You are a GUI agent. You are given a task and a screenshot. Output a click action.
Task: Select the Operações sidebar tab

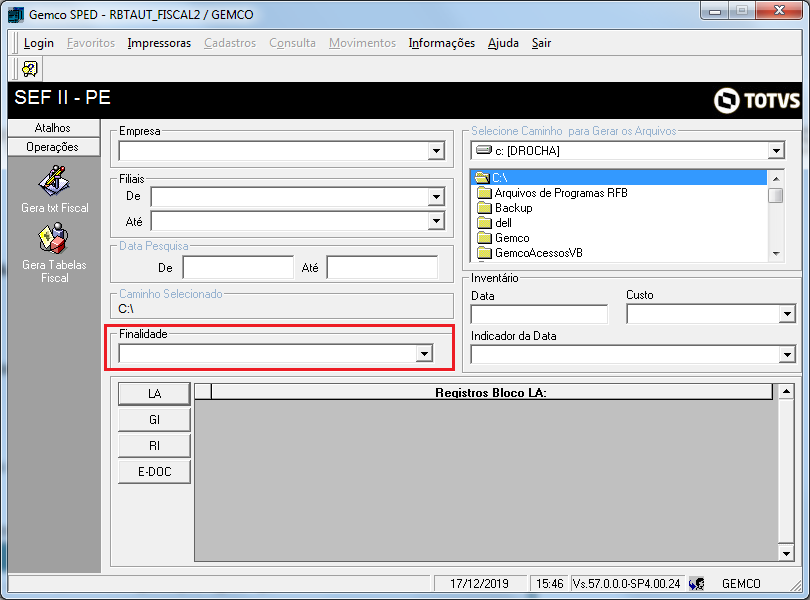click(54, 147)
